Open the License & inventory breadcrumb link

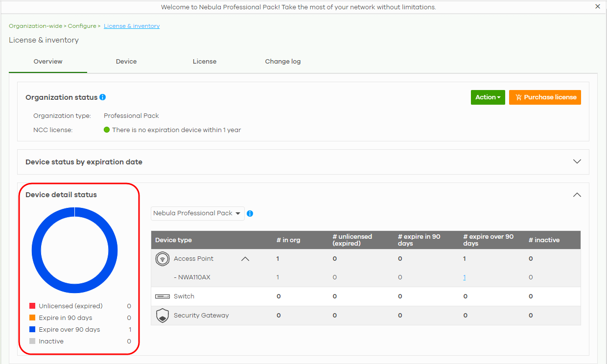click(132, 26)
